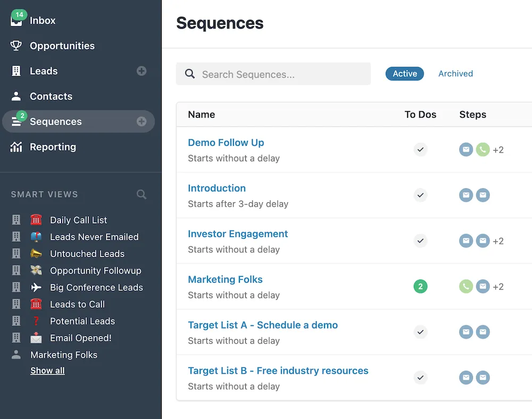Click the To Dos checkmark for Demo Follow Up

point(420,150)
